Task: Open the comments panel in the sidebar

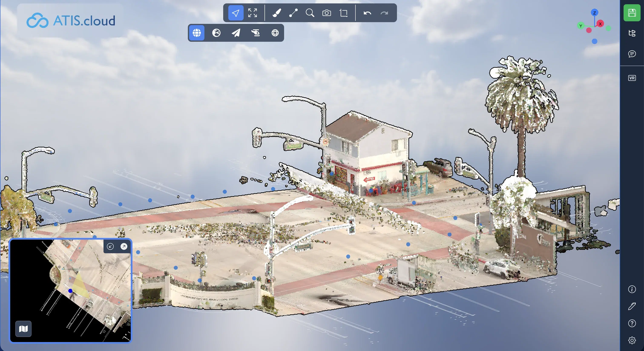Action: point(632,54)
